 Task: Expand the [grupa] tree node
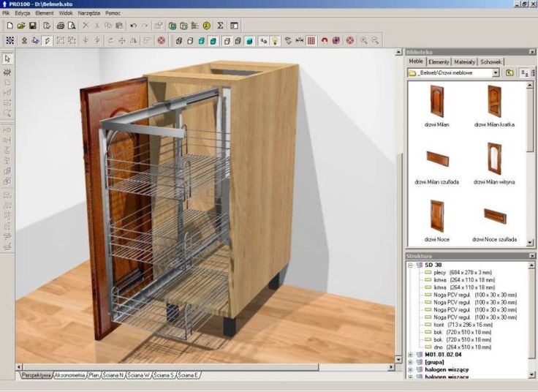point(410,362)
